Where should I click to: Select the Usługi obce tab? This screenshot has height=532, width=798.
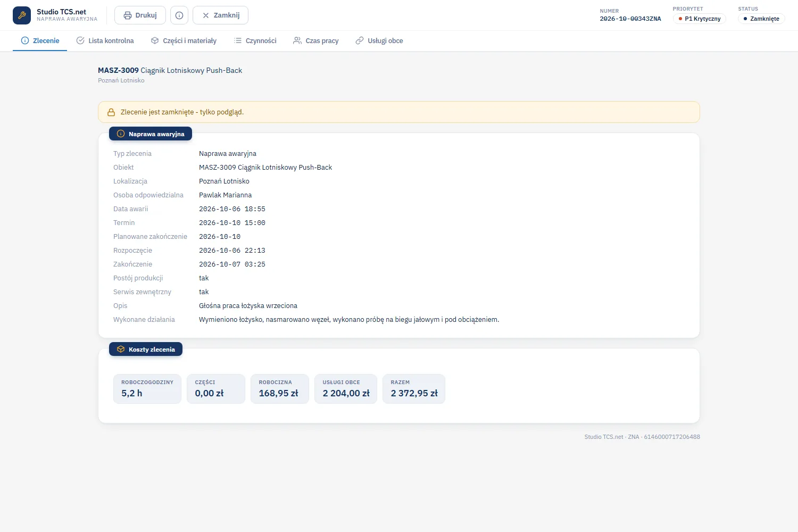pyautogui.click(x=379, y=40)
